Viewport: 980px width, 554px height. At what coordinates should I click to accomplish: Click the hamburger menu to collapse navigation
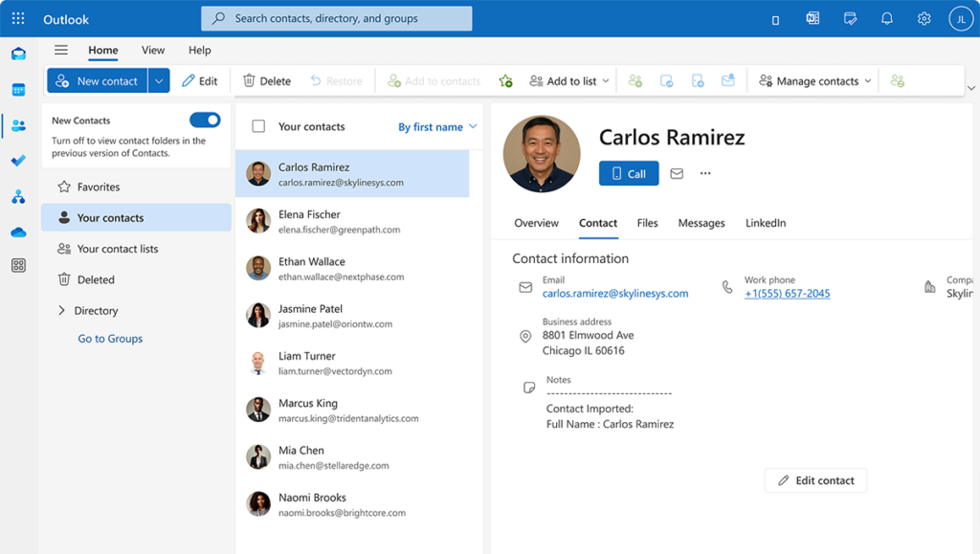61,51
